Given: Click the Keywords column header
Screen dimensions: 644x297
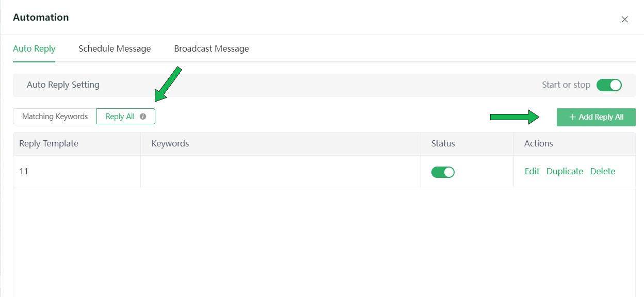Looking at the screenshot, I should click(170, 143).
